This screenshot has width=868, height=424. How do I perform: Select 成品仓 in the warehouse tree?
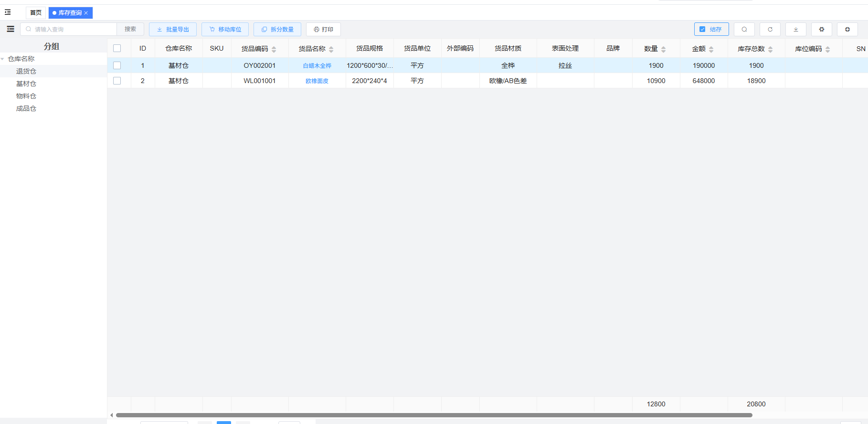26,108
